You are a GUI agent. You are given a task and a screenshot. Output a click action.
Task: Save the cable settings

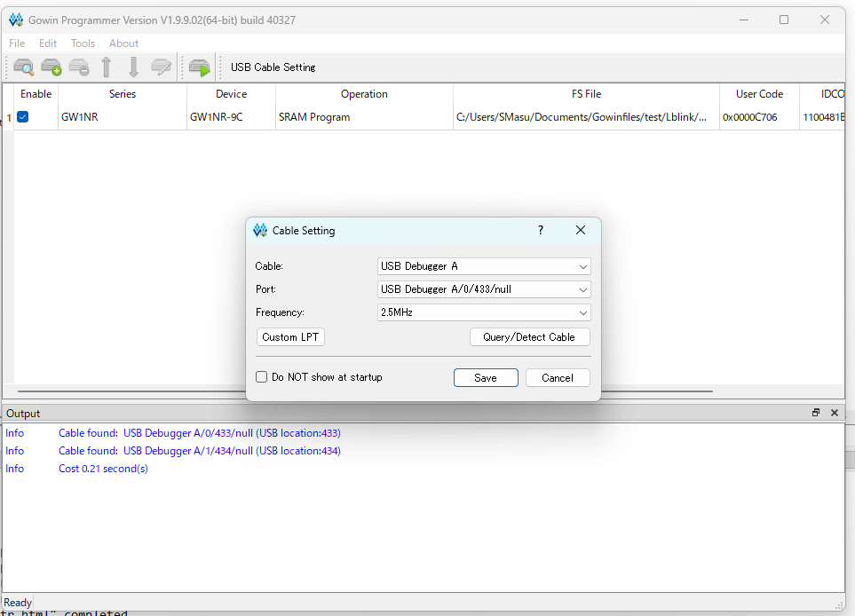click(x=486, y=378)
